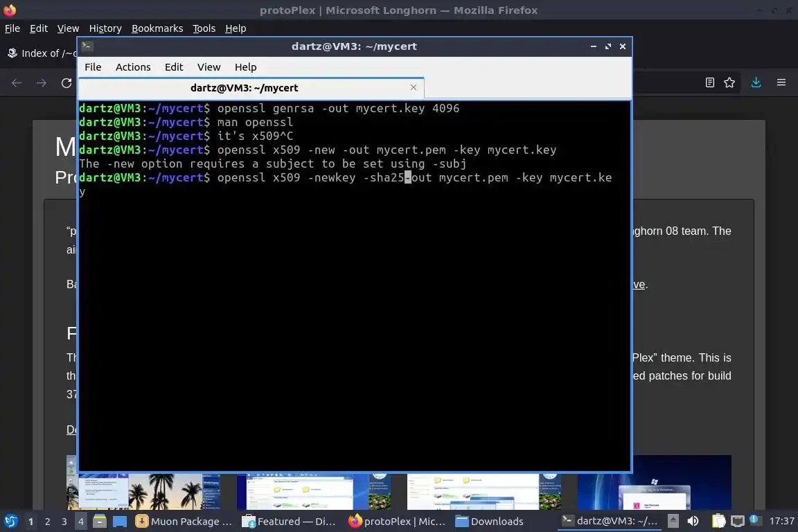Open Firefox Edit menu

[39, 28]
